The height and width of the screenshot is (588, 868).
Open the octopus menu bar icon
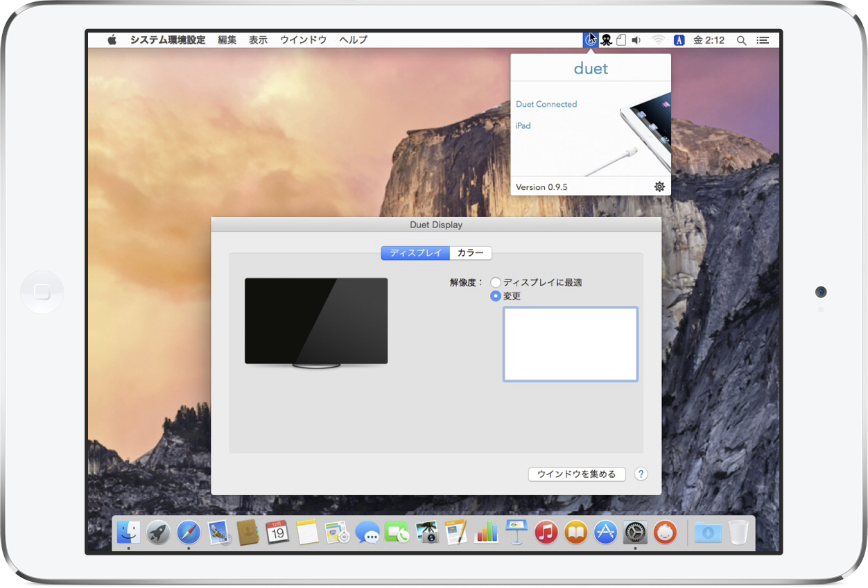[606, 40]
